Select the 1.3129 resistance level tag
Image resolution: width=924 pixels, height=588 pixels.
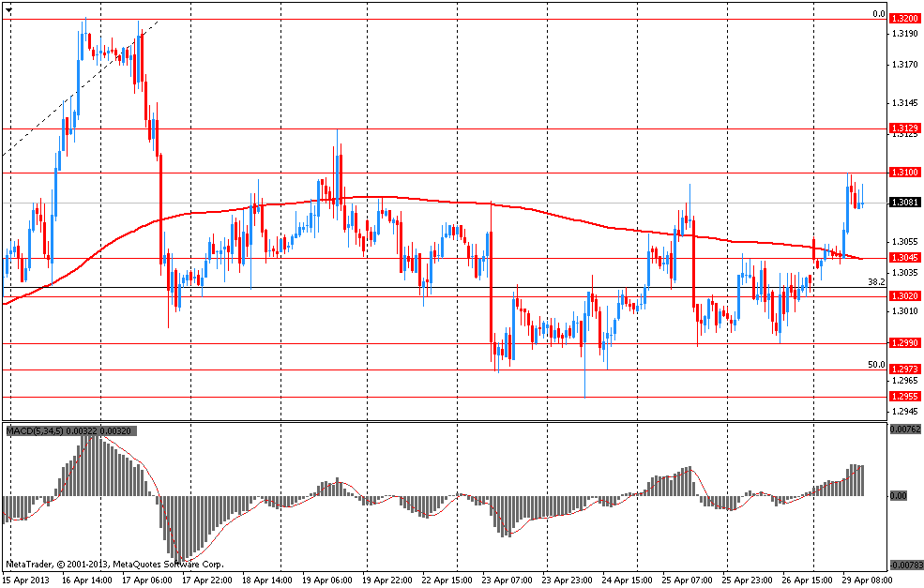point(904,128)
